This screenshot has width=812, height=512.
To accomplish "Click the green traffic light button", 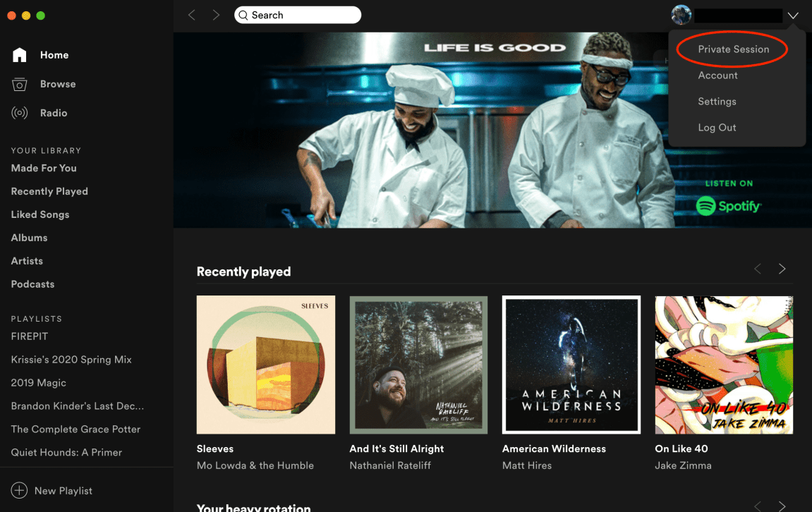I will pyautogui.click(x=40, y=14).
